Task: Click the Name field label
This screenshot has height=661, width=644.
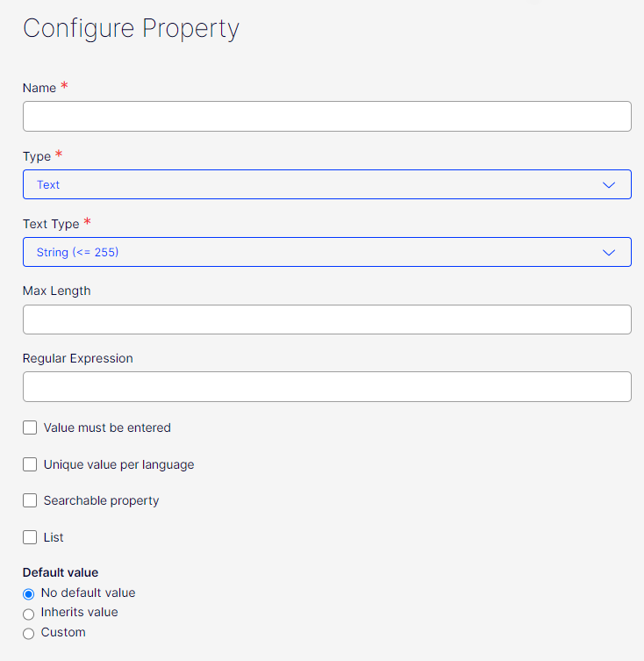Action: (x=39, y=88)
